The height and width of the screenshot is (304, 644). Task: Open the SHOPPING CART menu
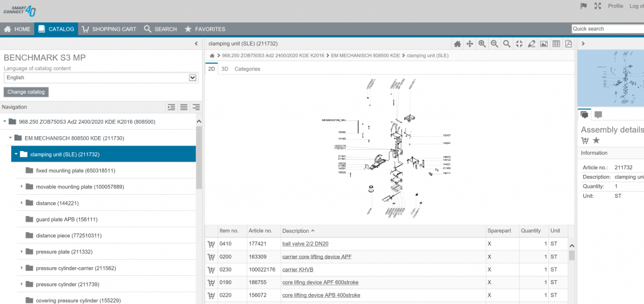coord(109,29)
